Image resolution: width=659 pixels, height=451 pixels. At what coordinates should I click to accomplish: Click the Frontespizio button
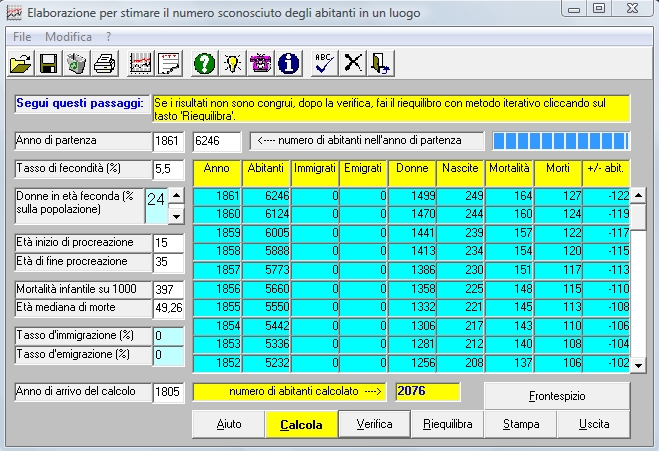[x=557, y=395]
